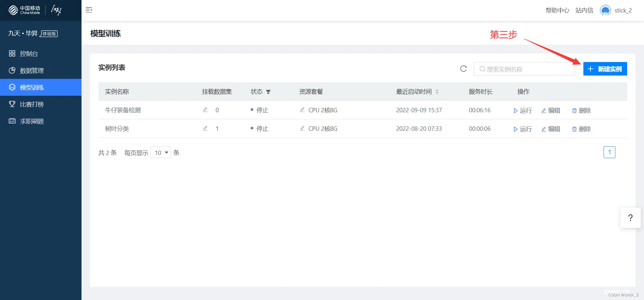The height and width of the screenshot is (300, 644).
Task: Delete the 牛仔装备检测 instance
Action: (581, 111)
